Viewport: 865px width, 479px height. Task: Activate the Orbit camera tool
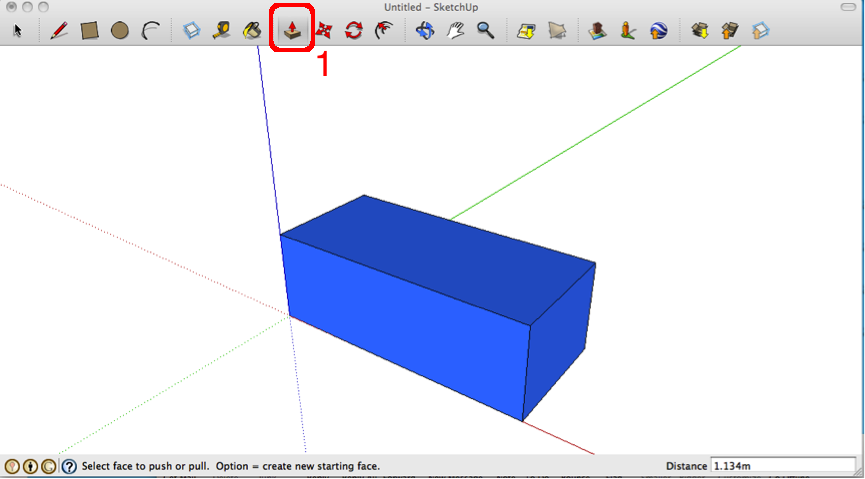(425, 31)
